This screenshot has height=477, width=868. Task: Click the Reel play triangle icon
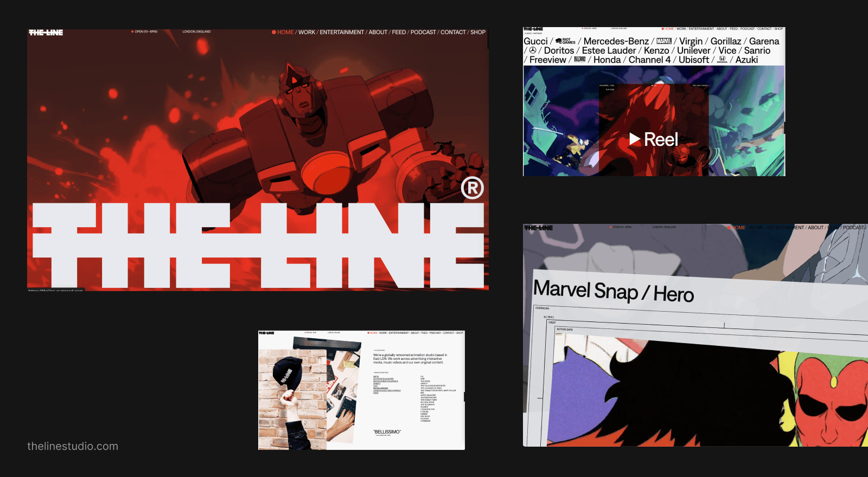pyautogui.click(x=635, y=139)
